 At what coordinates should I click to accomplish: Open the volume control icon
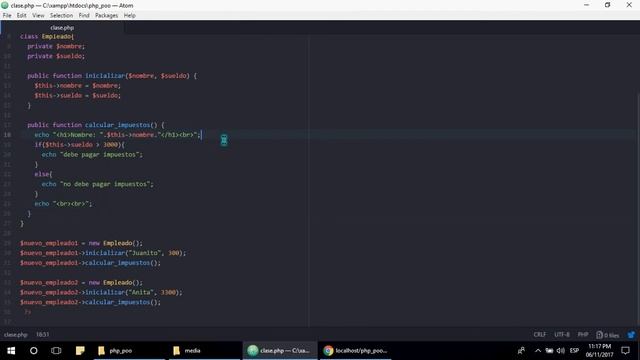pos(561,351)
